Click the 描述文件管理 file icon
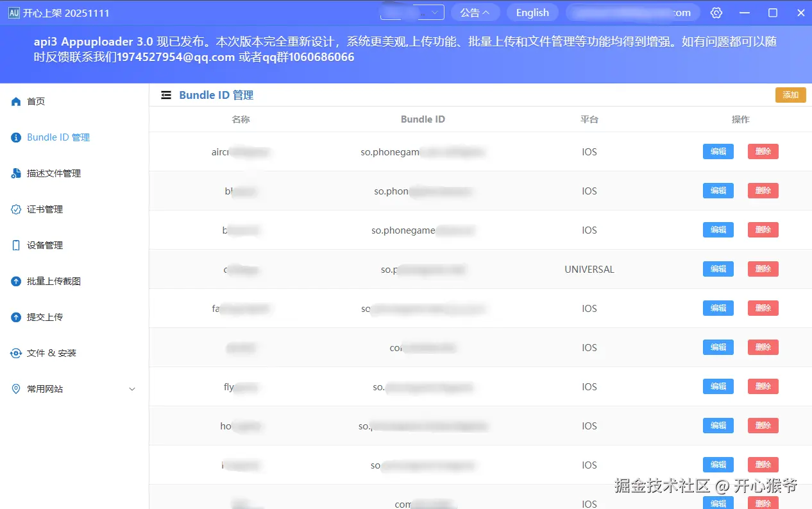 coord(16,173)
